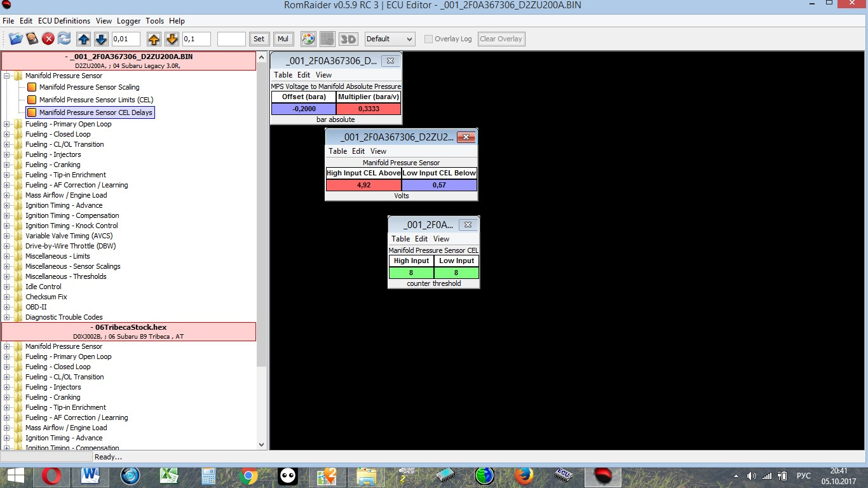The height and width of the screenshot is (488, 868).
Task: Click the Save ROM disk icon
Action: click(x=32, y=39)
